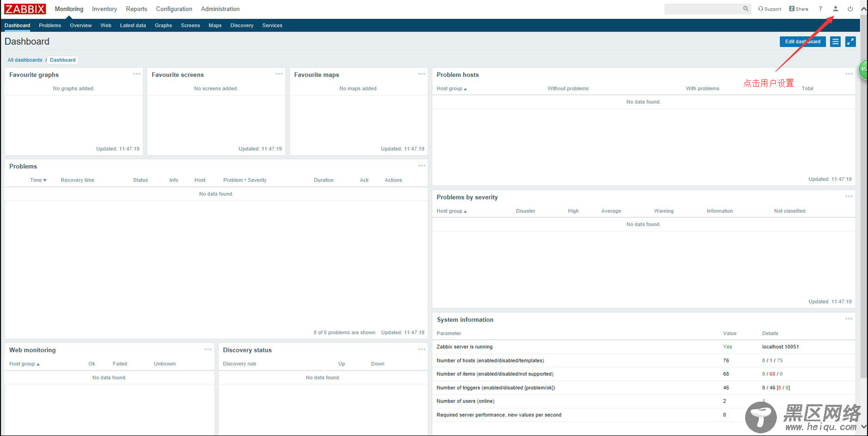Sort Problems by severity Host group column

tap(452, 211)
